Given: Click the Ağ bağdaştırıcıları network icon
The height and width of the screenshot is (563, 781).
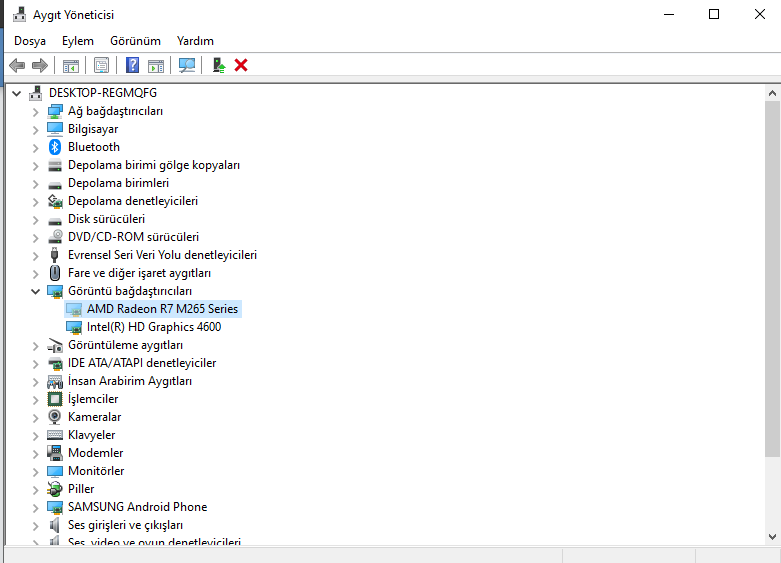Looking at the screenshot, I should [55, 111].
